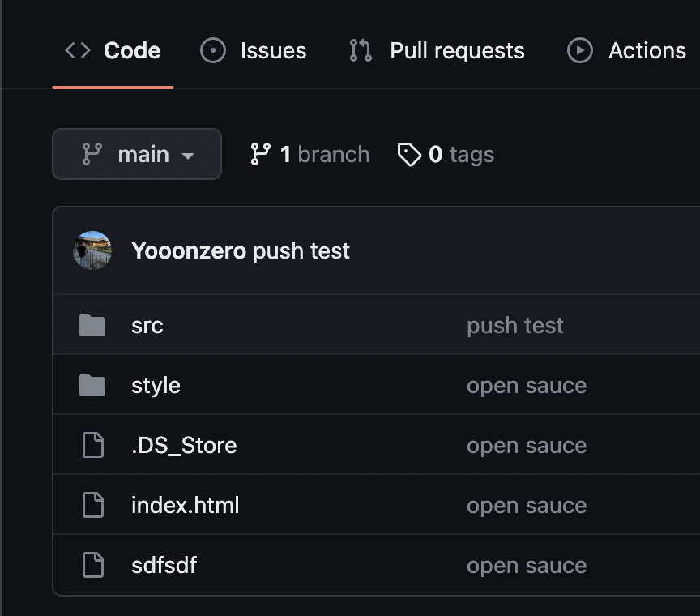700x616 pixels.
Task: Click the Yooonzero avatar image
Action: [92, 250]
